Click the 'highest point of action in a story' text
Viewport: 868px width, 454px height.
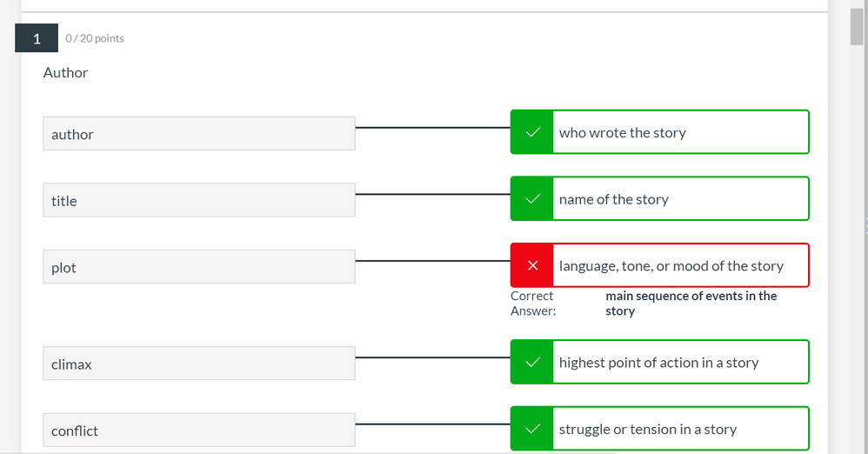[658, 363]
